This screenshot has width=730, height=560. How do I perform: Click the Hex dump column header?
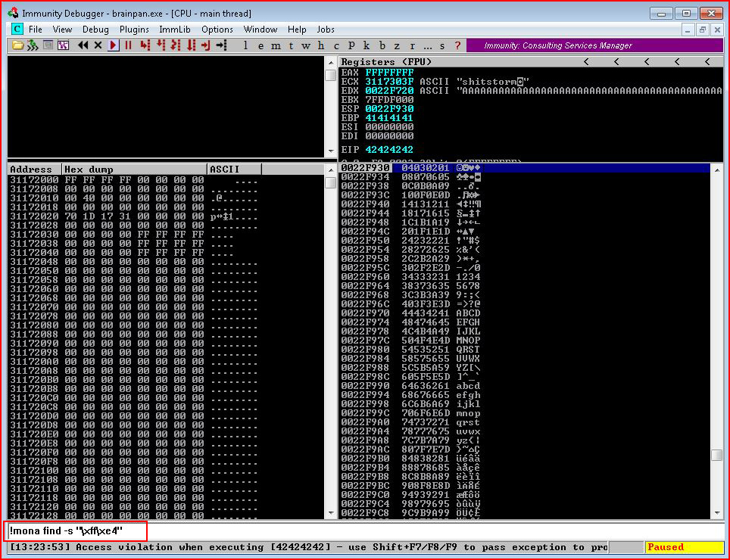[x=135, y=170]
